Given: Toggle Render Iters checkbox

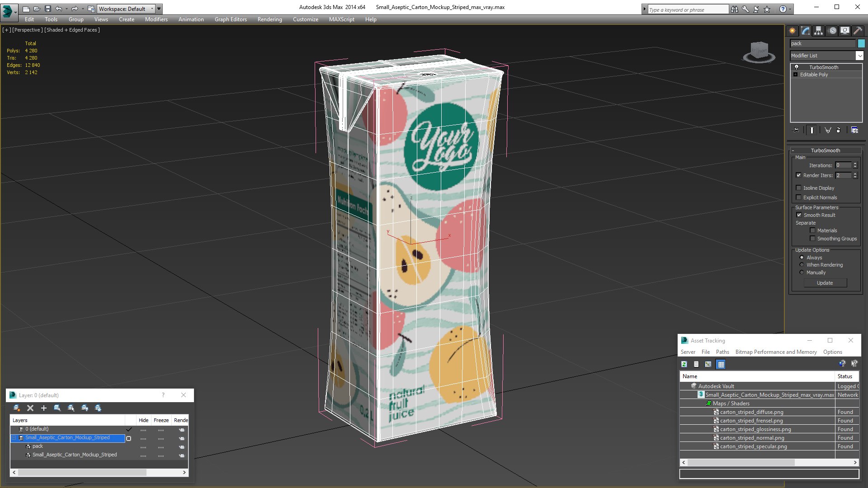Looking at the screenshot, I should pos(799,175).
